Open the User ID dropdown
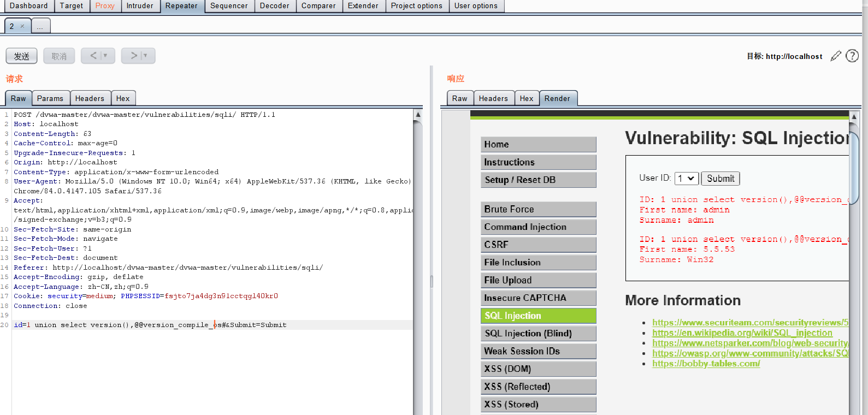The width and height of the screenshot is (868, 415). pyautogui.click(x=686, y=179)
